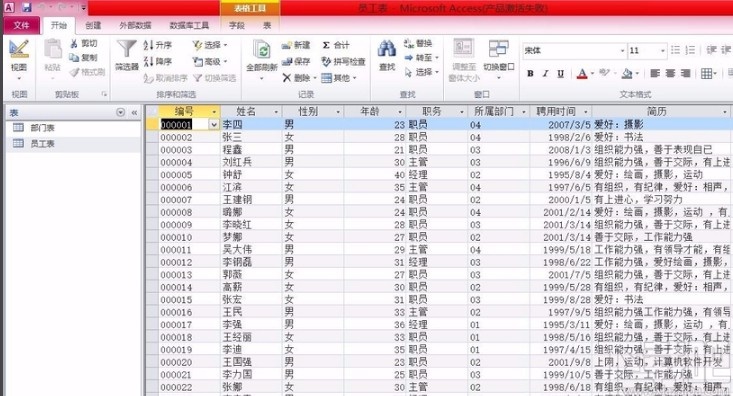Image resolution: width=733 pixels, height=396 pixels.
Task: Open navigation pane 表 category menu arrow
Action: tap(121, 113)
